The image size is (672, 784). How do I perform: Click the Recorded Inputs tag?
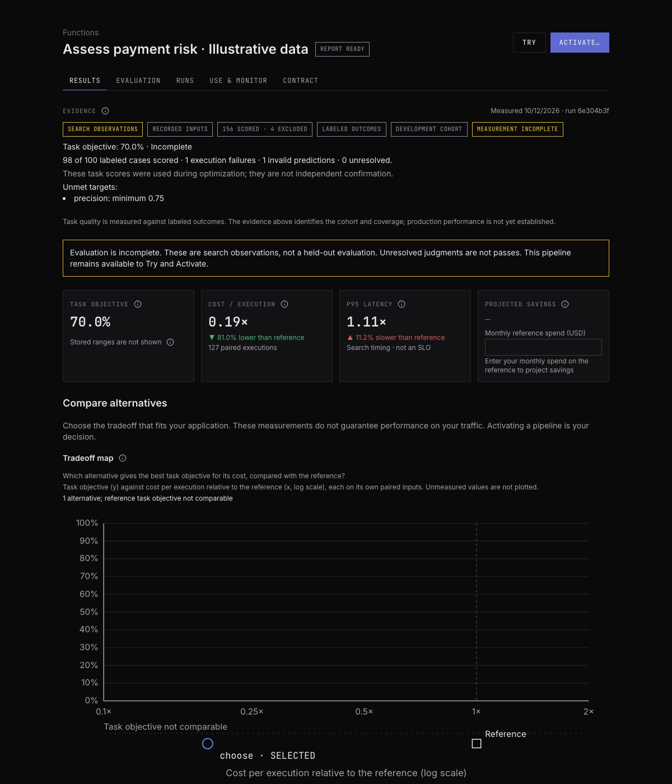[x=180, y=129]
